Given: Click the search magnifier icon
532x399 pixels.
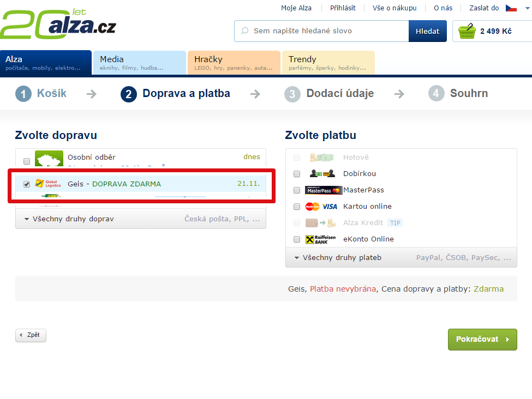Looking at the screenshot, I should pos(244,31).
